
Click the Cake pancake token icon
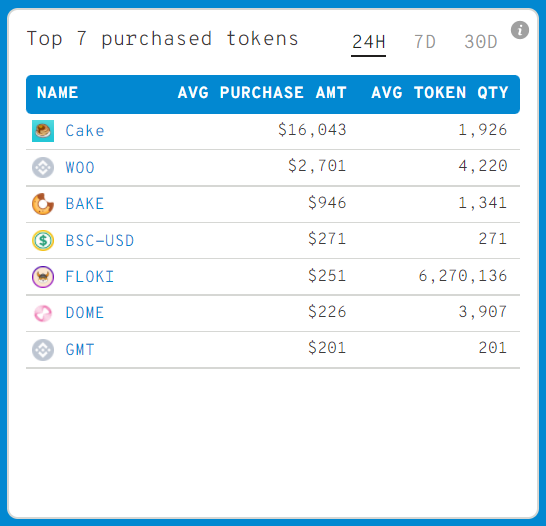(x=43, y=131)
